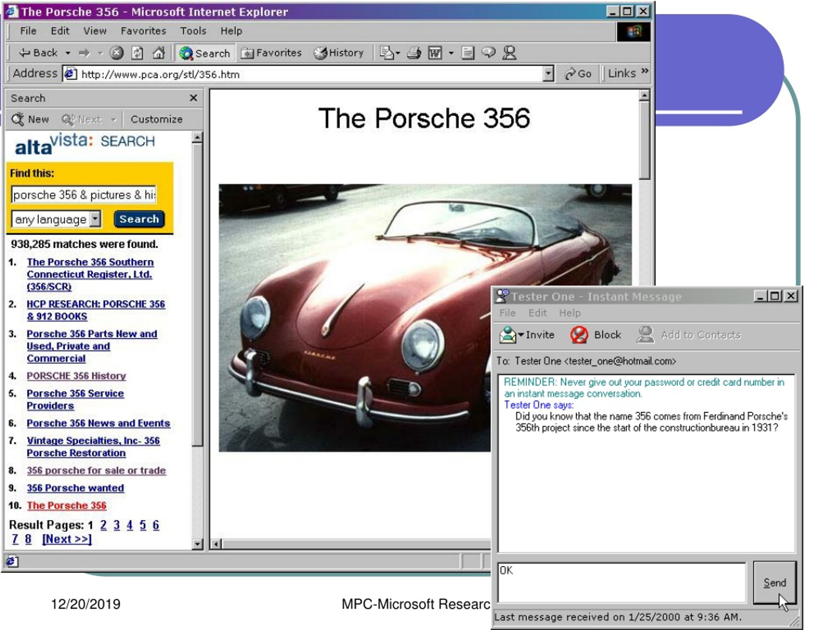Screen dimensions: 840x630
Task: Open the Discuss speech bubble icon
Action: [488, 52]
